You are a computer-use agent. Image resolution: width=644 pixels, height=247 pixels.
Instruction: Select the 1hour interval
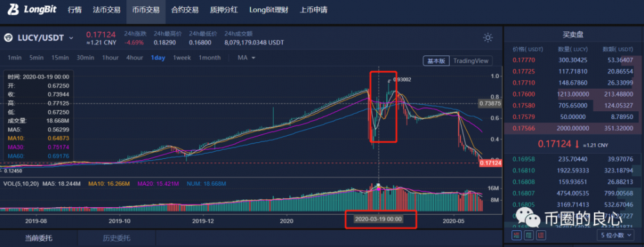pyautogui.click(x=110, y=58)
